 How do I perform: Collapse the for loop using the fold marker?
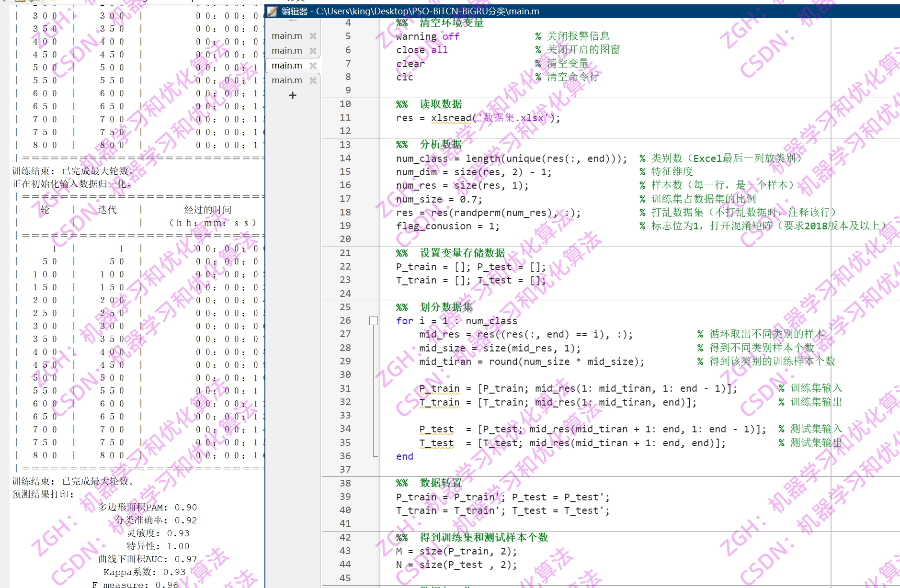(373, 321)
